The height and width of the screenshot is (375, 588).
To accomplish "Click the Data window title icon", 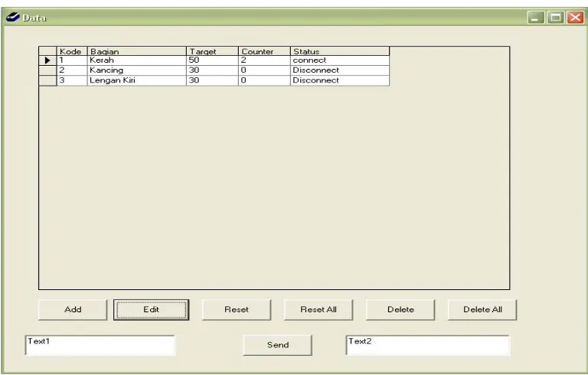I will click(12, 18).
